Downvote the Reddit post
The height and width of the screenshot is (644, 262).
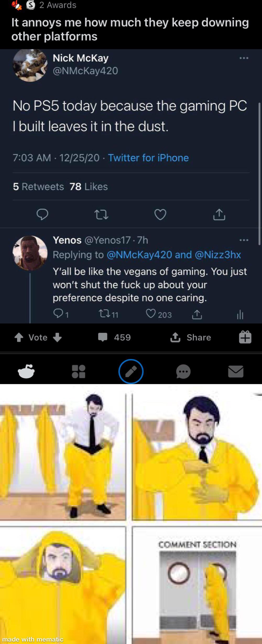[57, 337]
